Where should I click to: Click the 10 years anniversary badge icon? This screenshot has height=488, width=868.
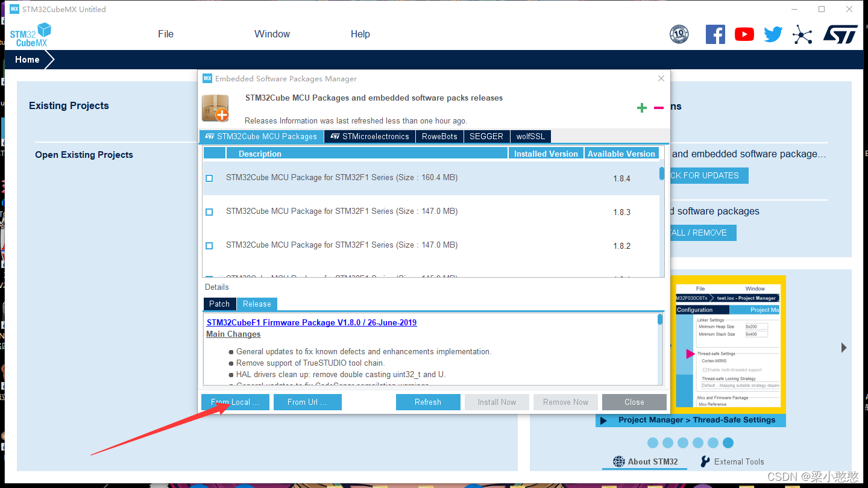tap(679, 34)
